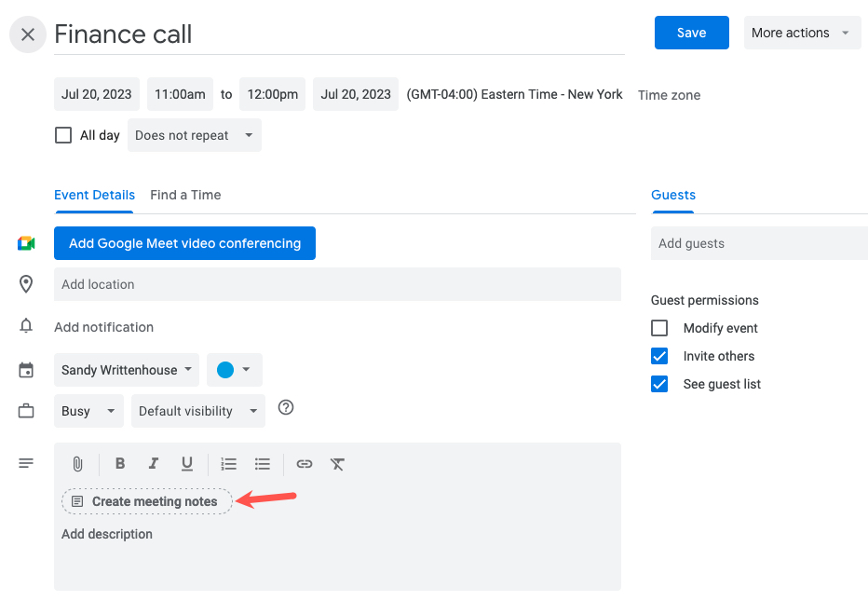Insert a bulleted list in description

tap(262, 463)
